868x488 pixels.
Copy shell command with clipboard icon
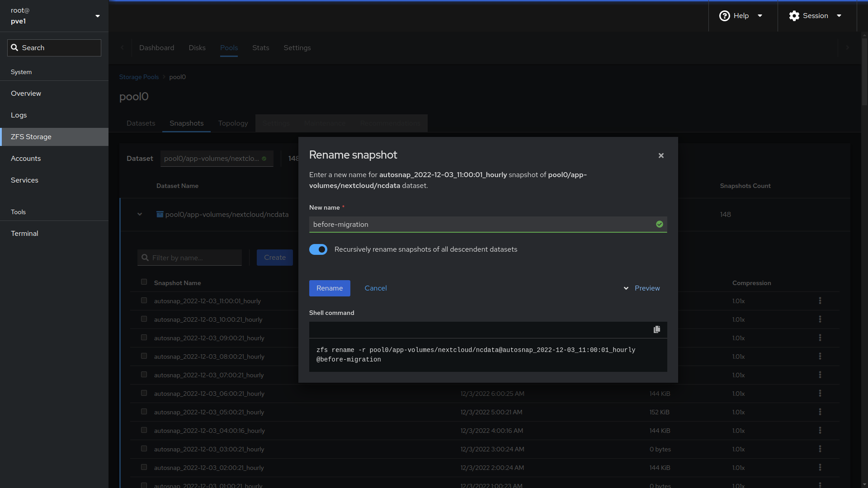[x=656, y=329]
